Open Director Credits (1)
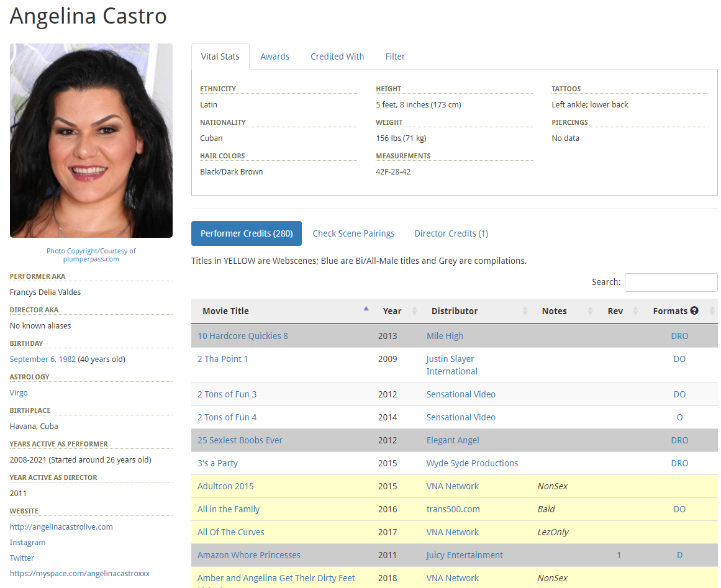The image size is (721, 588). (x=451, y=233)
